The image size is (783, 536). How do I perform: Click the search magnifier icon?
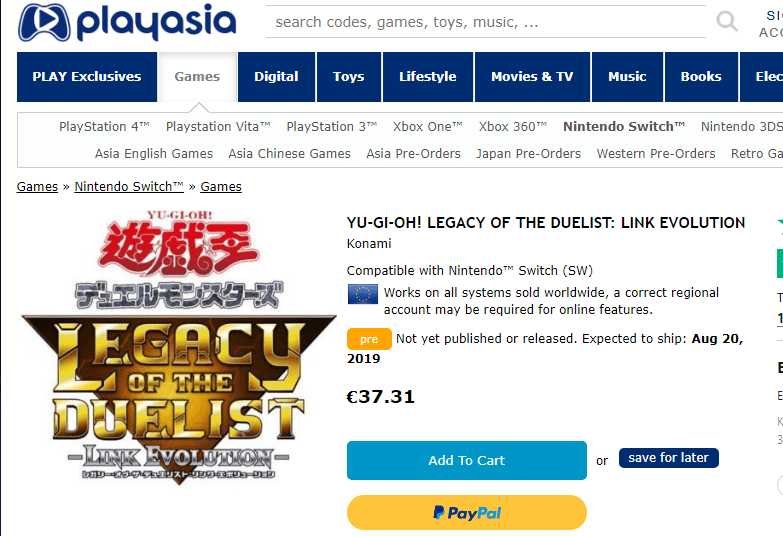coord(727,21)
